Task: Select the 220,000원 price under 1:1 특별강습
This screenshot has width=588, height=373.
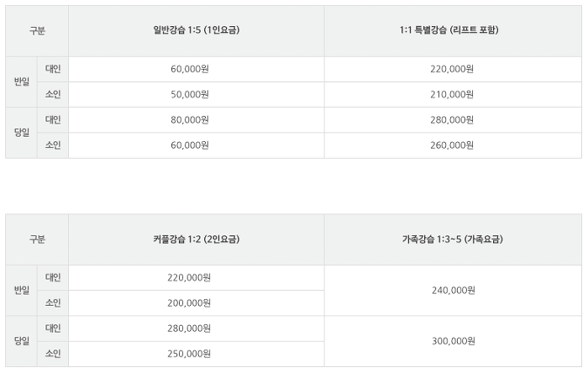Action: click(452, 69)
